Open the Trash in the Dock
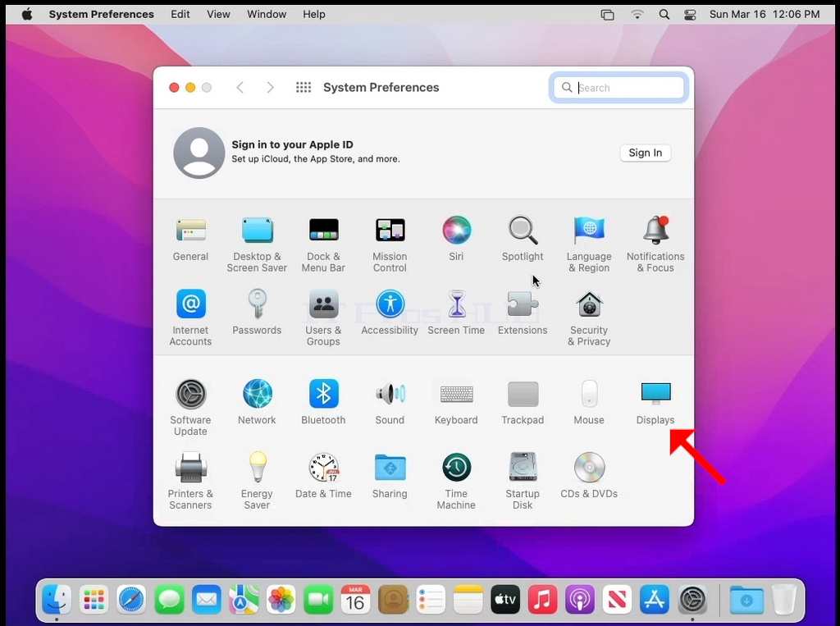840x626 pixels. 783,599
